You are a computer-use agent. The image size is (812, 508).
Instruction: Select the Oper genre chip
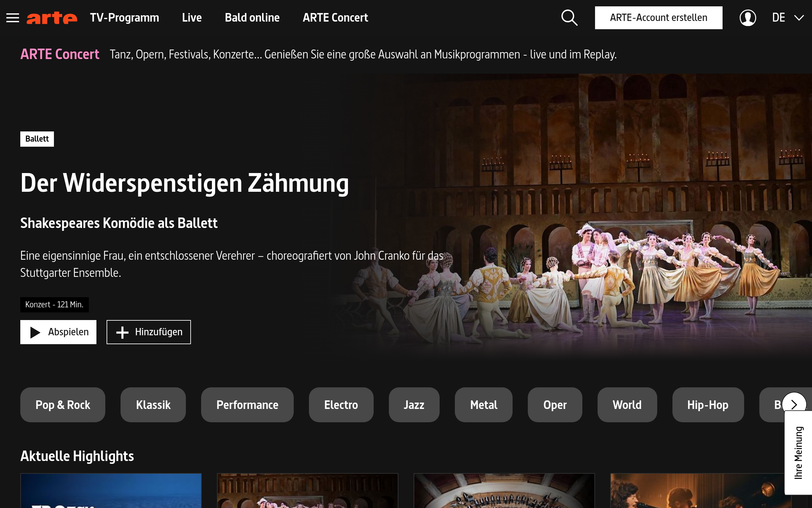coord(555,405)
